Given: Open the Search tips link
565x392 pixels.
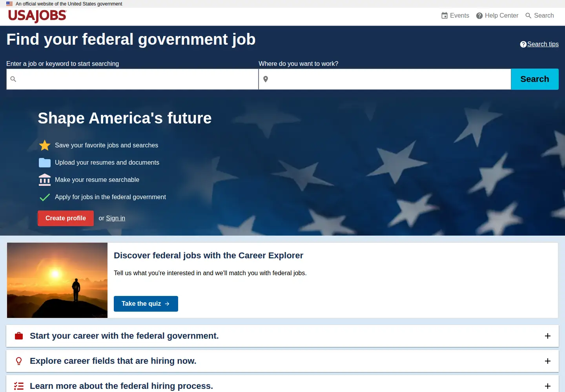Looking at the screenshot, I should tap(543, 44).
